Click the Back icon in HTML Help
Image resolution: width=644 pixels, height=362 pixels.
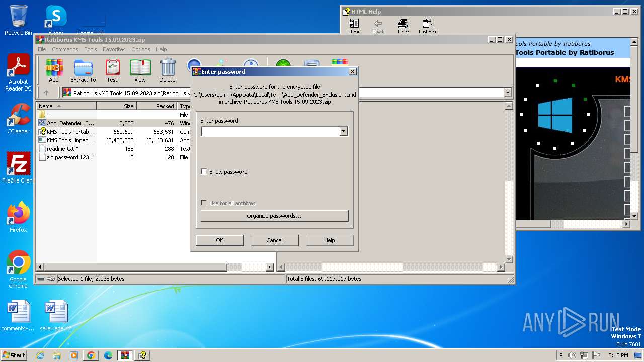click(x=378, y=26)
